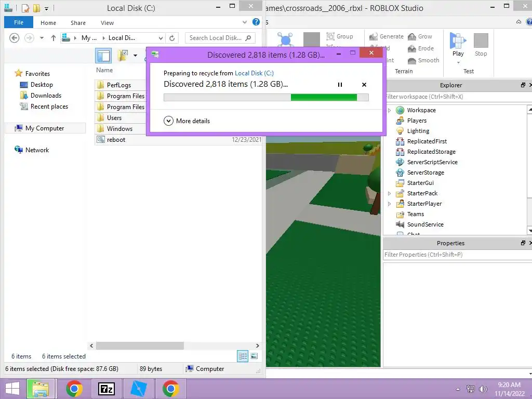Select the StarterPack icon
Screen dimensions: 532x399
coord(400,193)
